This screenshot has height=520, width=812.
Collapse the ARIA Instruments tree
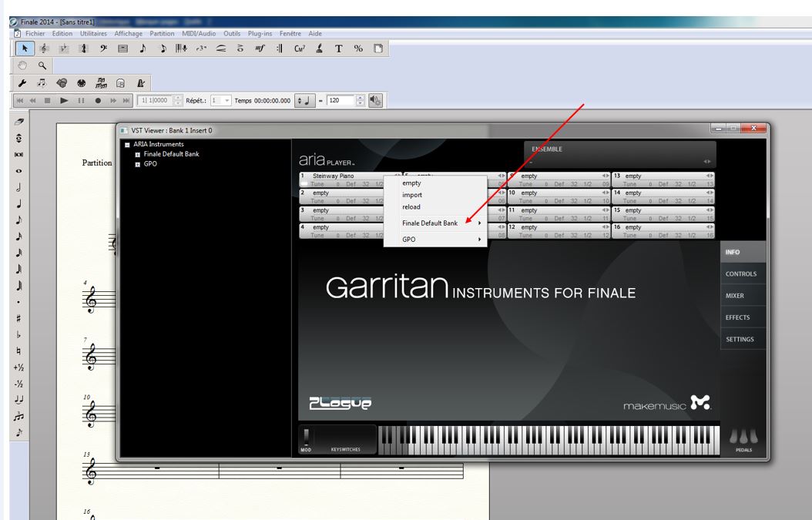coord(127,145)
